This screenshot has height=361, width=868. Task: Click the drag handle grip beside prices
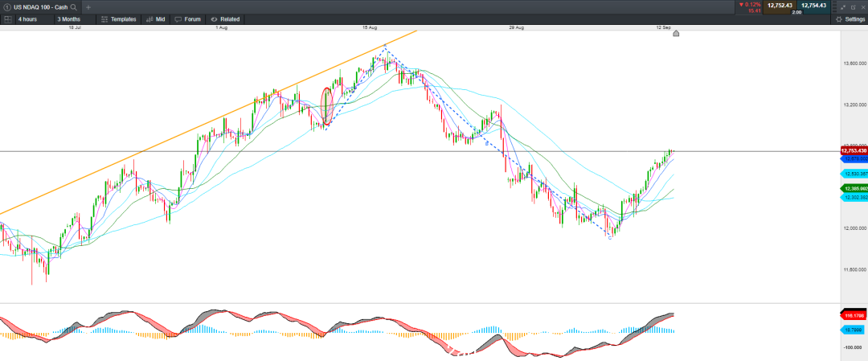(834, 7)
